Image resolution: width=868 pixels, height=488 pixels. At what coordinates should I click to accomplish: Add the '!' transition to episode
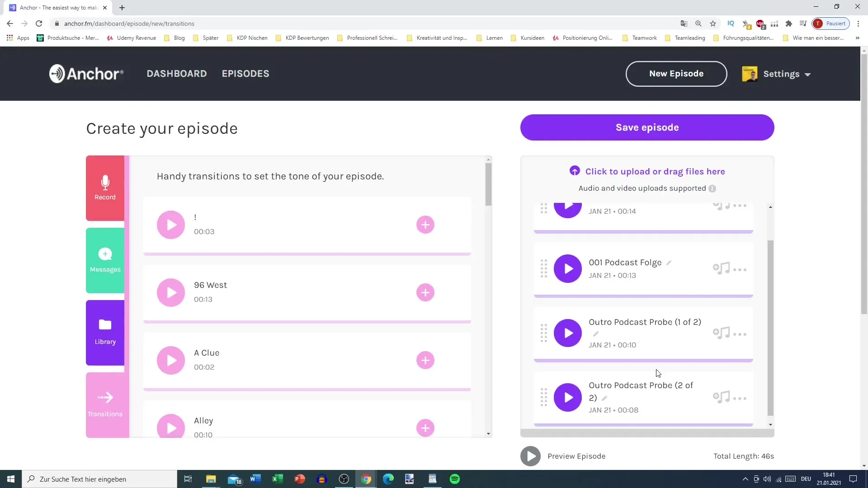[x=425, y=225]
